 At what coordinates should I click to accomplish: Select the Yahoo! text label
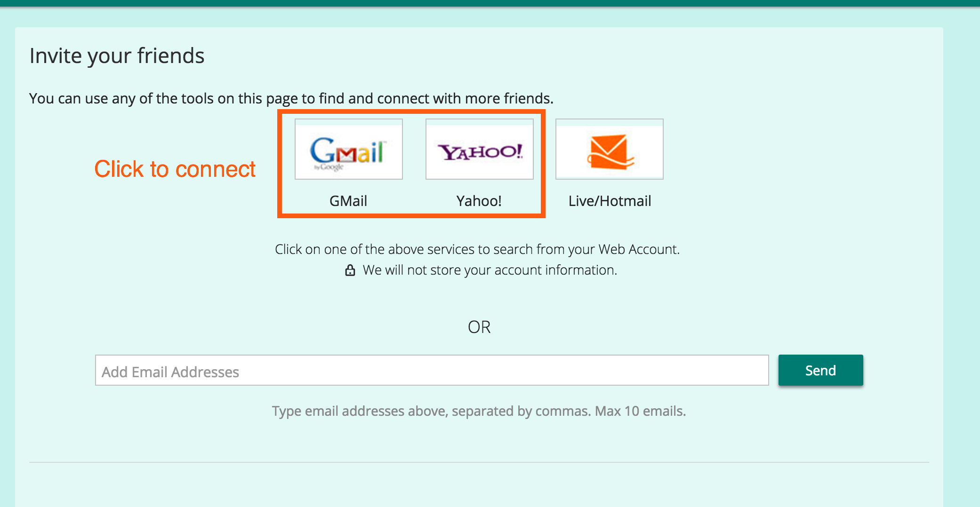coord(479,201)
